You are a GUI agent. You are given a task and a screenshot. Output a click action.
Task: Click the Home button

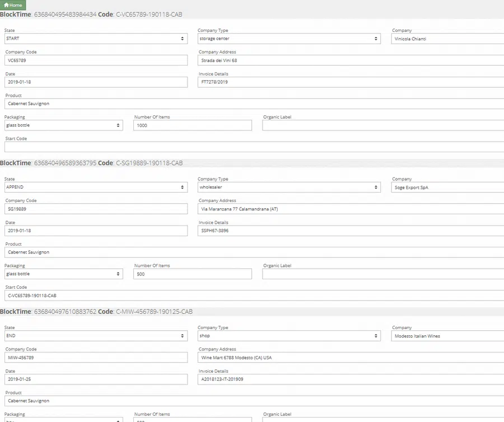tap(13, 5)
